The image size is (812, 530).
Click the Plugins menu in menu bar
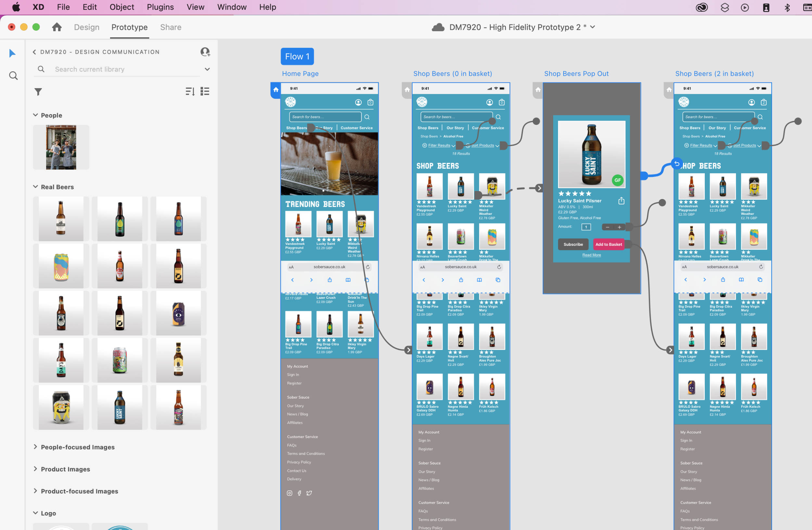click(160, 7)
